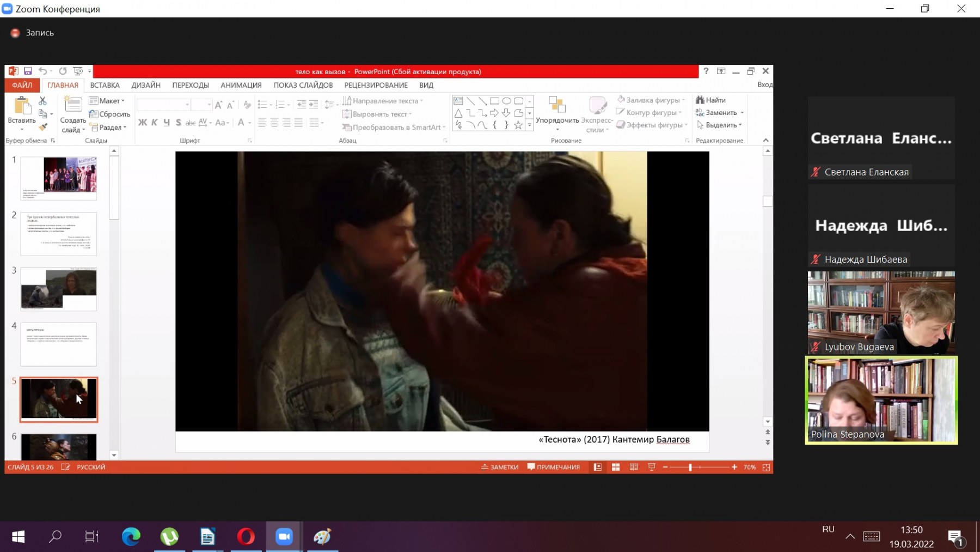Toggle the ПРИМЕЧАНИЯ comments pane
Screen dimensions: 980x552
554,467
